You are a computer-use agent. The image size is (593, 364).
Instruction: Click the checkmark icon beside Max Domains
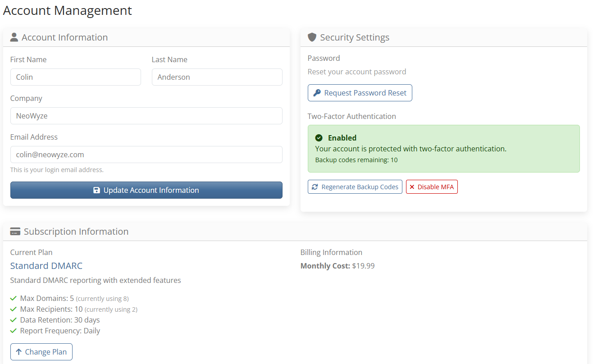[x=14, y=298]
